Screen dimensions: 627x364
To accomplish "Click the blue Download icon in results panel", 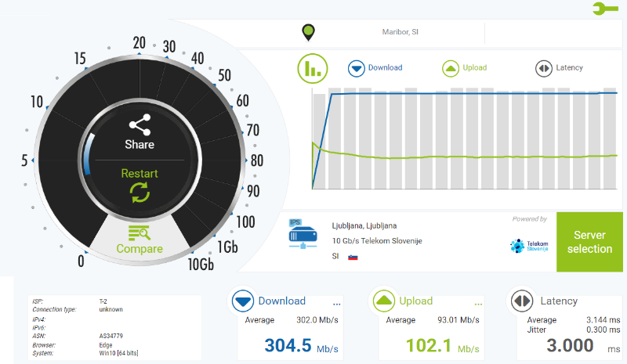I will pyautogui.click(x=242, y=301).
